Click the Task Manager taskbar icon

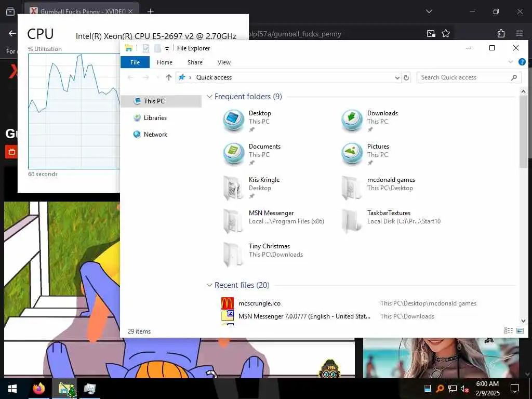coord(89,389)
